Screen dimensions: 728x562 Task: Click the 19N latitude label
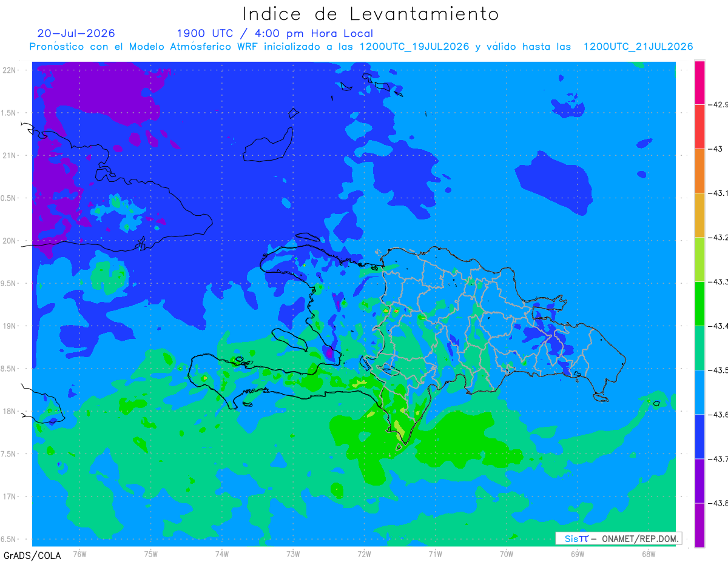(8, 326)
